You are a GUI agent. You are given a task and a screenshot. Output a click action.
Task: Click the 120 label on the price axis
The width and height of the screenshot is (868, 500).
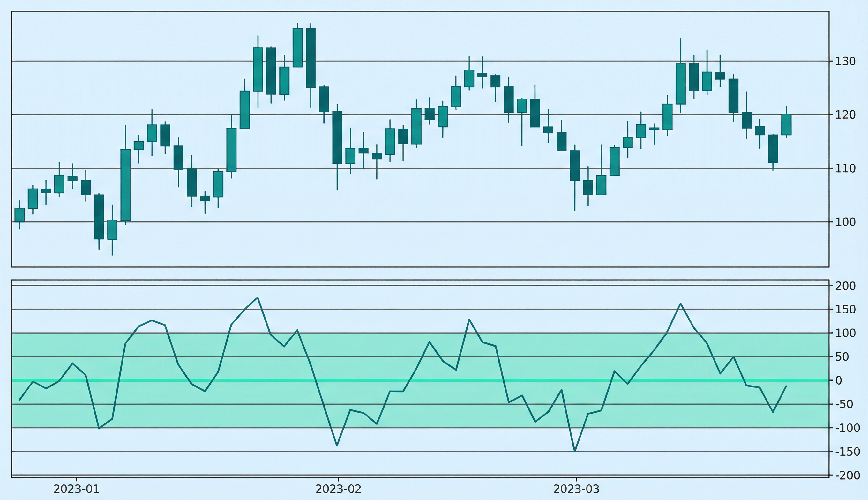[x=846, y=114]
